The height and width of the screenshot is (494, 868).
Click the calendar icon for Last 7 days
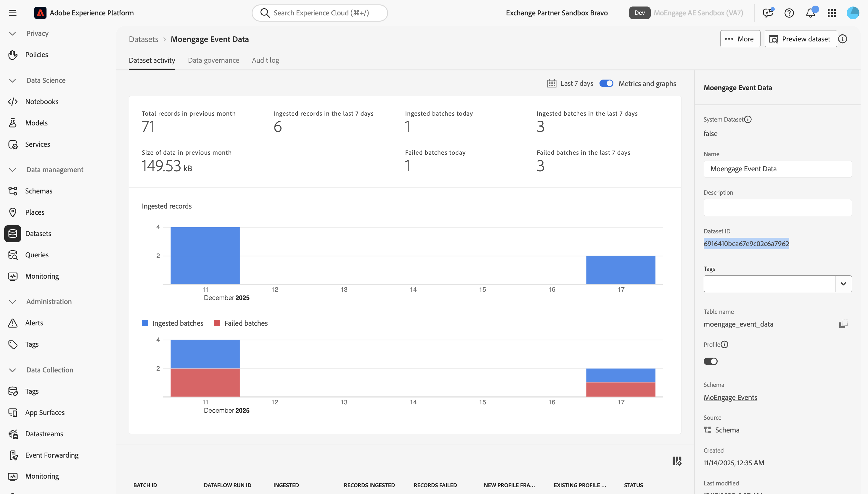[552, 83]
